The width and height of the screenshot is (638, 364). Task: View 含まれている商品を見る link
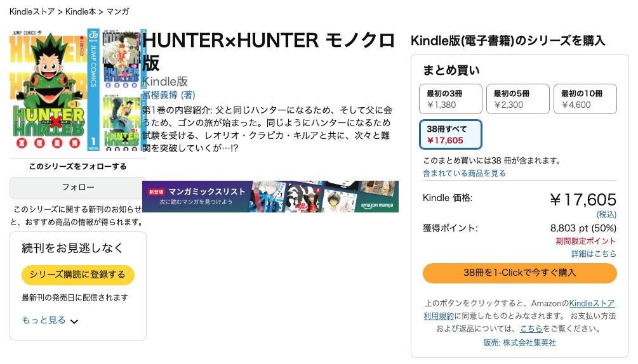(x=464, y=174)
